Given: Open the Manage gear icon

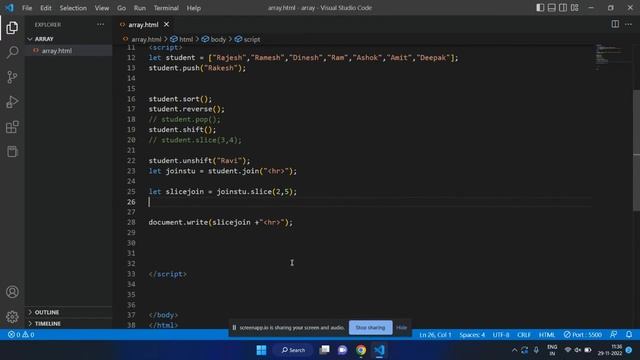Looking at the screenshot, I should (x=12, y=317).
